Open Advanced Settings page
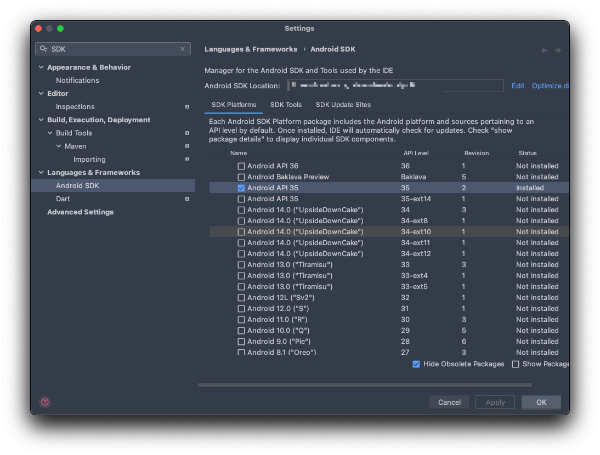 pyautogui.click(x=80, y=212)
